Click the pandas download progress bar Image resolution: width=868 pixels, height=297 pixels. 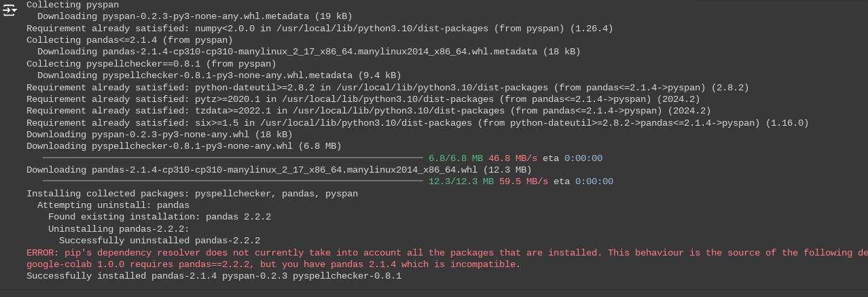point(233,181)
